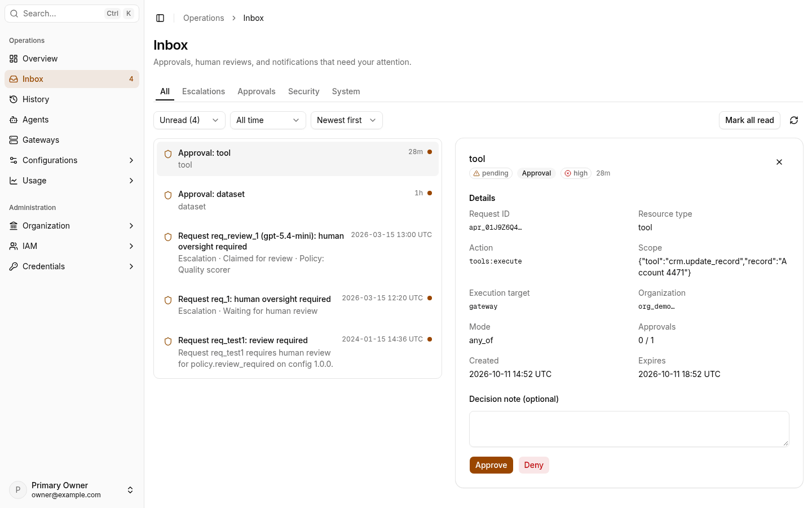The image size is (812, 508).
Task: Click the apr_01J9Z6Q4 request ID
Action: pyautogui.click(x=496, y=227)
